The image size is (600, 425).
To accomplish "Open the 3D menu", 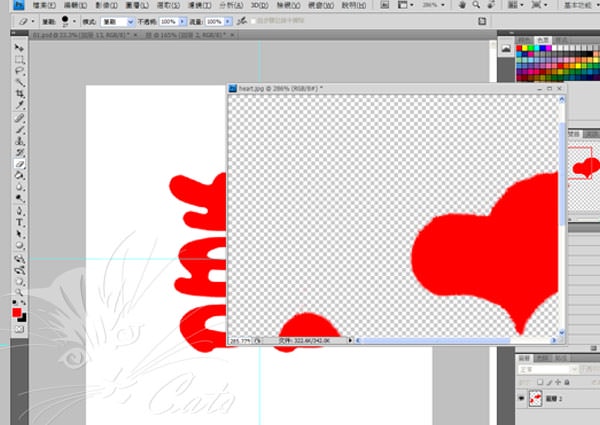I will tap(258, 6).
